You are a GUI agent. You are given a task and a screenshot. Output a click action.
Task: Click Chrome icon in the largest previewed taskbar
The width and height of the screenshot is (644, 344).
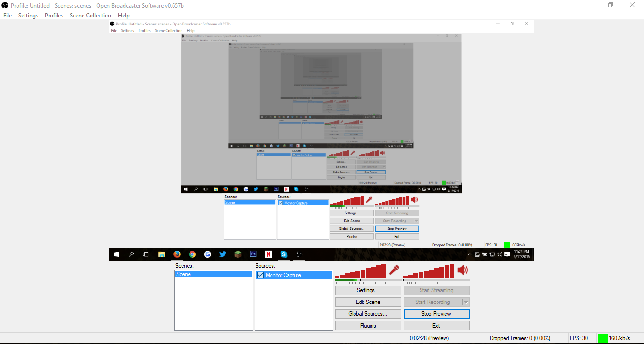[x=192, y=254]
